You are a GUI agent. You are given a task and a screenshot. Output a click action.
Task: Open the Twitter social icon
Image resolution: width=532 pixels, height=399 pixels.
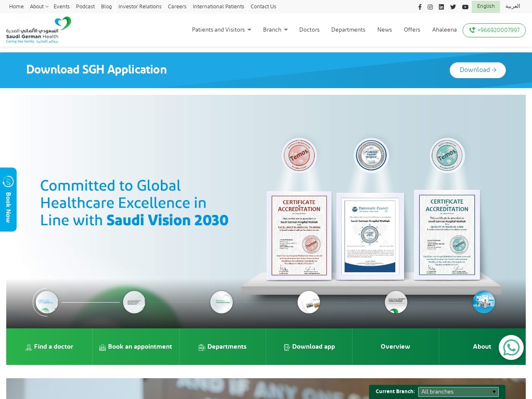(453, 7)
